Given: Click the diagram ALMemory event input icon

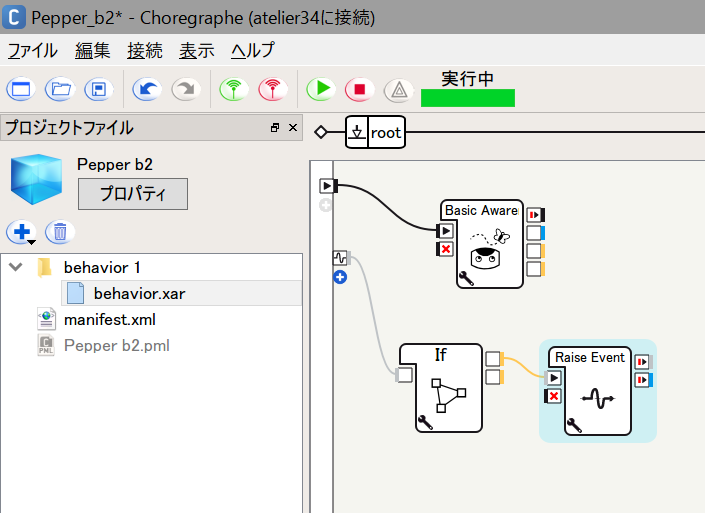Looking at the screenshot, I should click(341, 258).
